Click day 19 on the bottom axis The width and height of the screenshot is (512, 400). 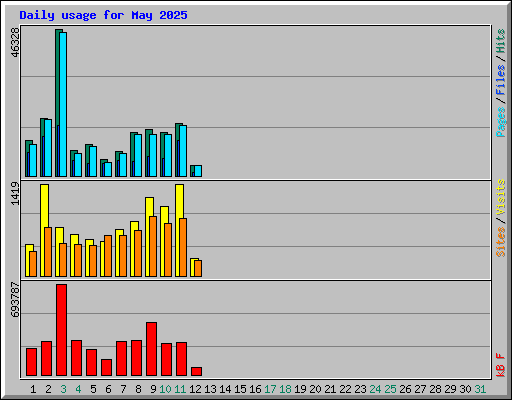[x=300, y=389]
